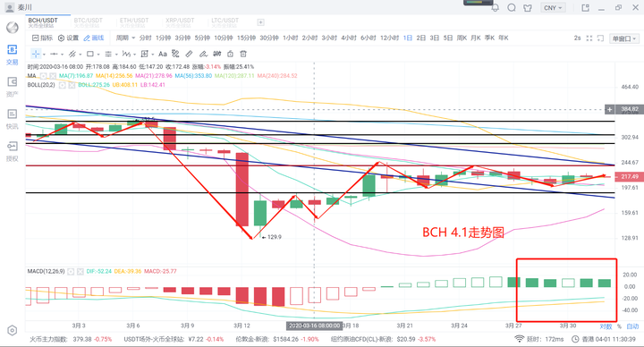Open the 设置 chart settings
This screenshot has height=347, width=644.
[x=68, y=38]
